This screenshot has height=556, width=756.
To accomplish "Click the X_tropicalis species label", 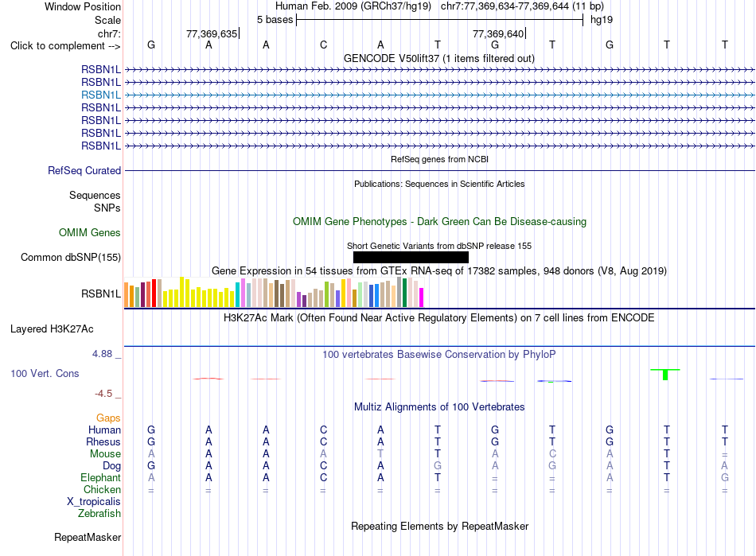I will pos(94,502).
